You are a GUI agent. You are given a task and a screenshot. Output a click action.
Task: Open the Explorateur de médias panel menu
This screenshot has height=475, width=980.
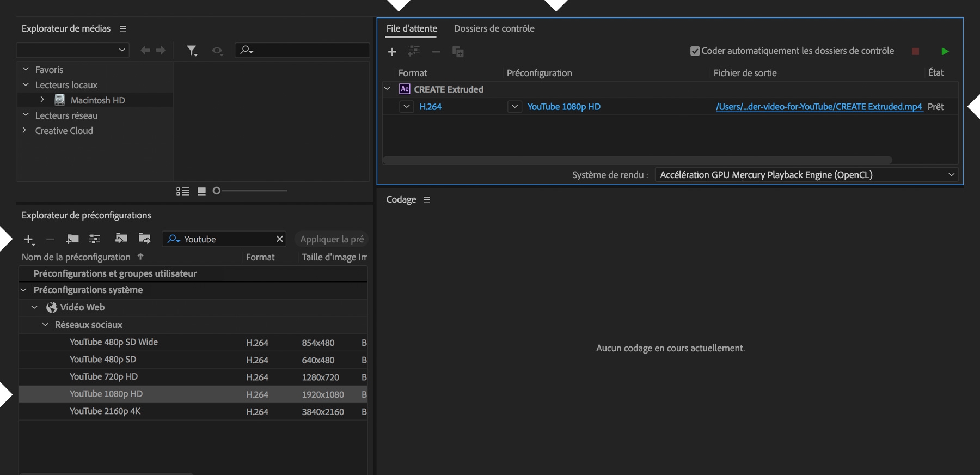coord(123,28)
